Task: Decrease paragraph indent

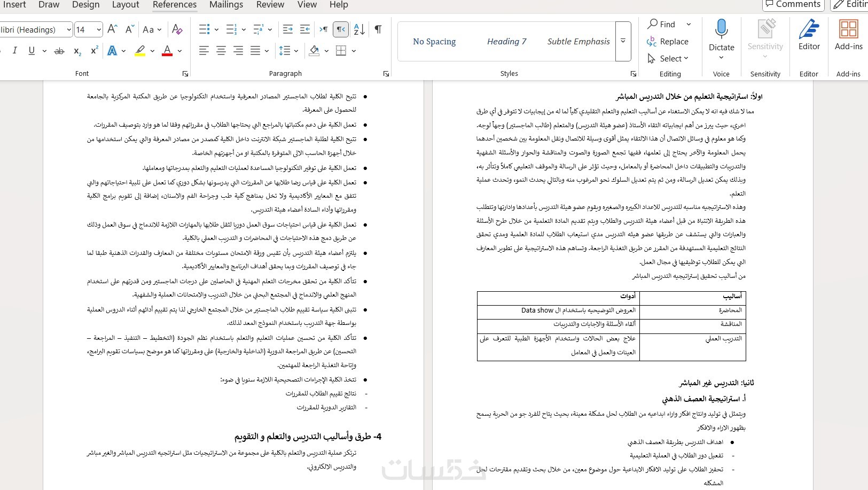Action: 288,29
